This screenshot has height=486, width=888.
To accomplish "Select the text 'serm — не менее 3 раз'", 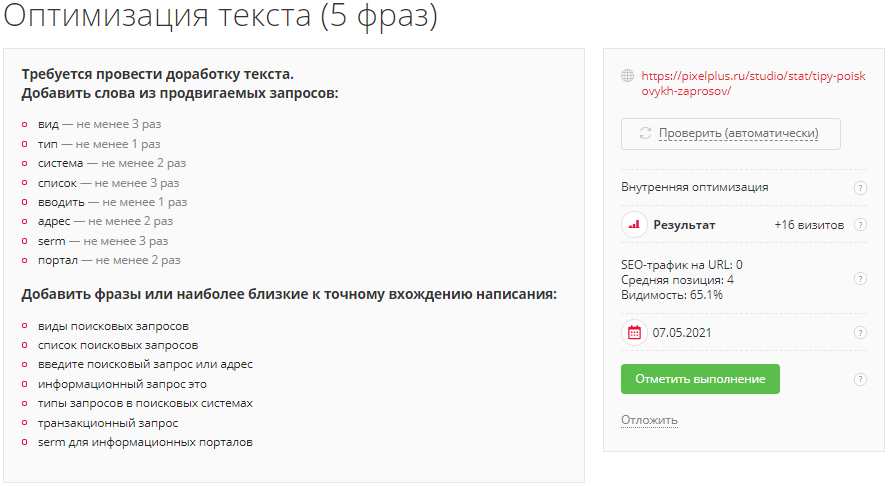I will [x=103, y=241].
